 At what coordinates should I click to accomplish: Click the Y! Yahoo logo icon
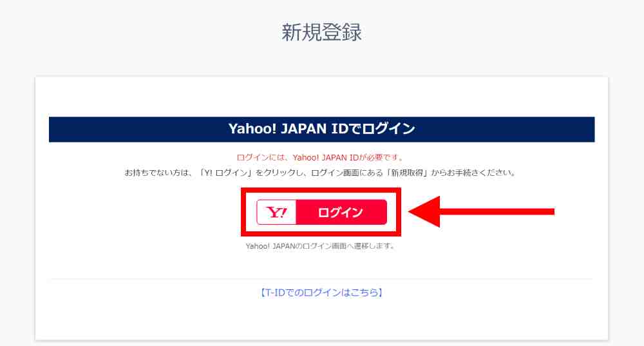[x=276, y=212]
